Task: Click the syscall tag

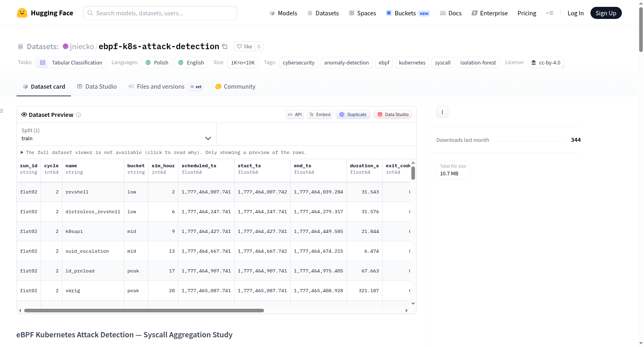Action: [443, 62]
